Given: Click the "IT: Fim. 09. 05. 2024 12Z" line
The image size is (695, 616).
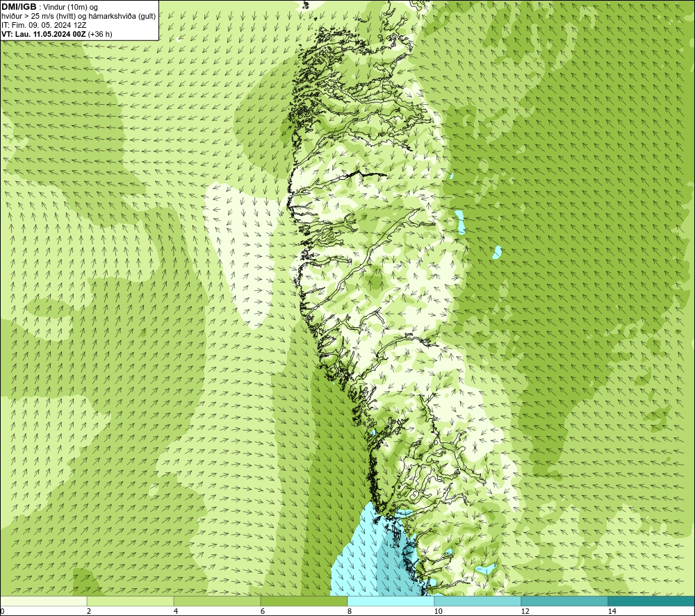Looking at the screenshot, I should coord(44,25).
